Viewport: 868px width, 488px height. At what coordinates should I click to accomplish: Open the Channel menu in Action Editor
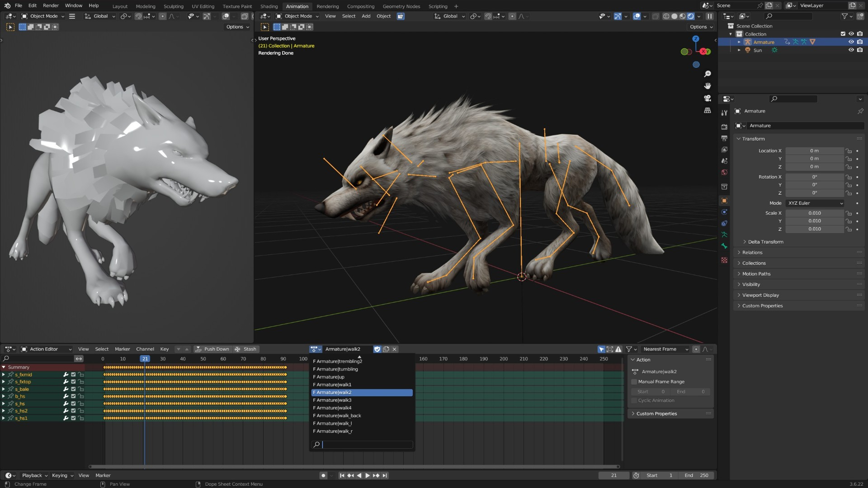tap(145, 349)
